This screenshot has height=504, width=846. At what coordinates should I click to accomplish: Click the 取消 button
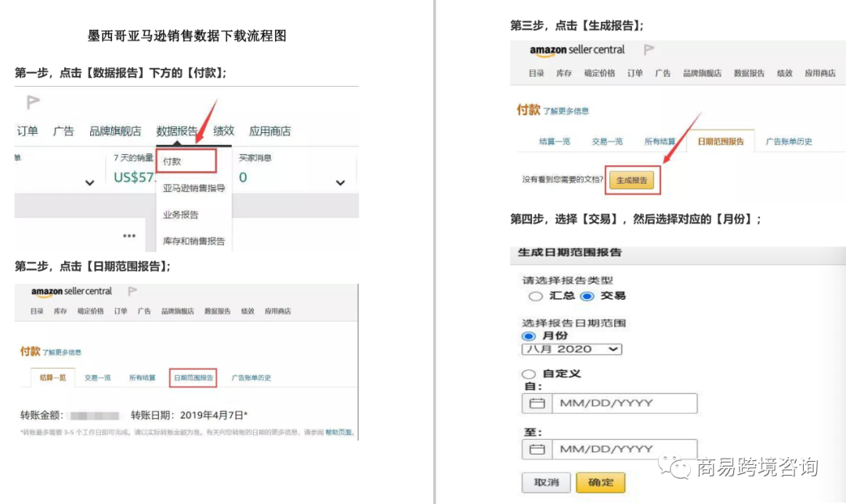click(546, 482)
